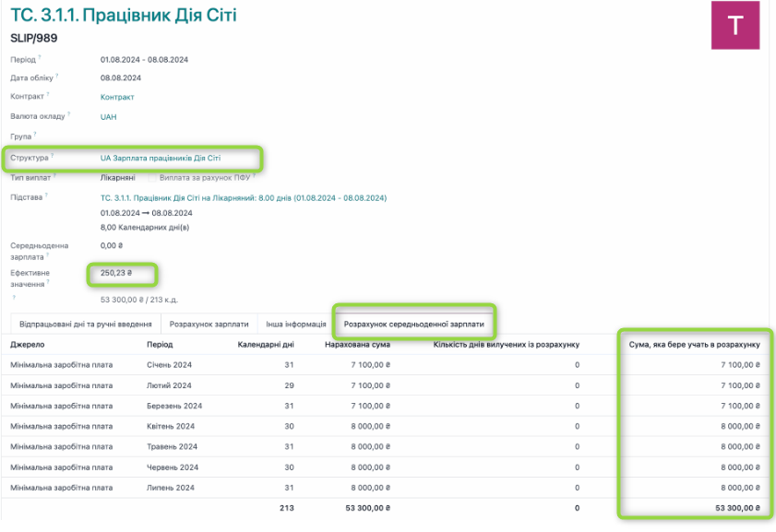Click the employee avatar with letter T
This screenshot has width=776, height=532.
click(734, 25)
